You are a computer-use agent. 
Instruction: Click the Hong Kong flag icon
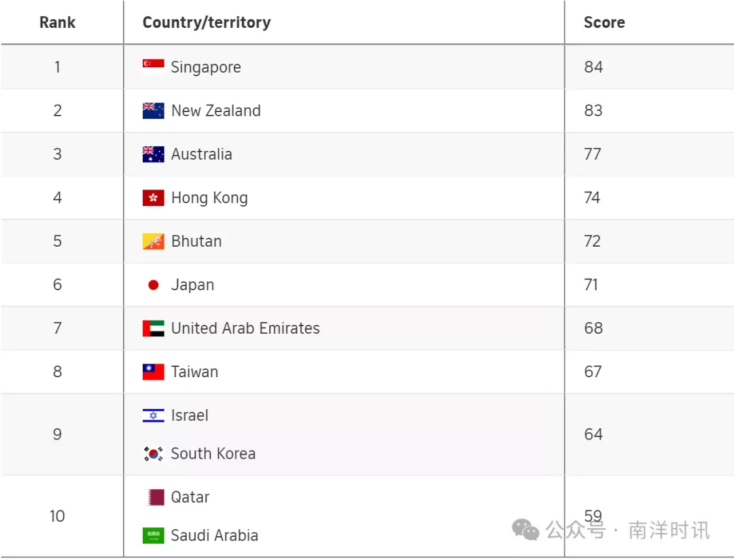[153, 198]
